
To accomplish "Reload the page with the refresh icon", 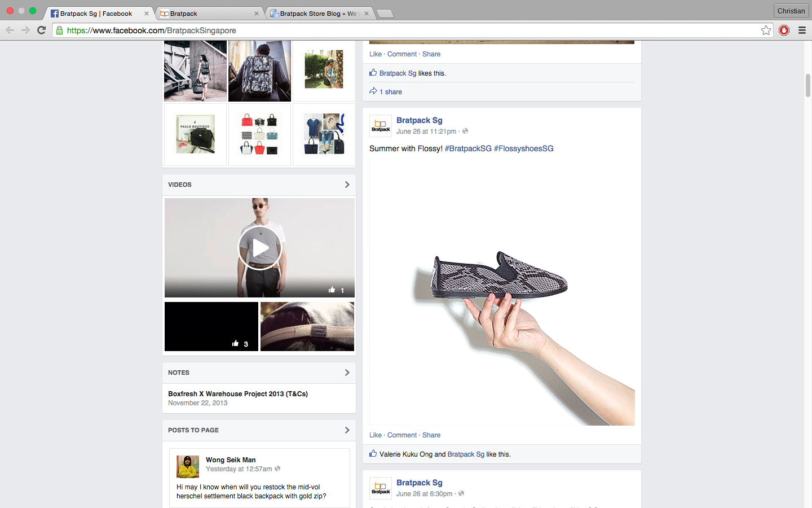I will pos(41,30).
